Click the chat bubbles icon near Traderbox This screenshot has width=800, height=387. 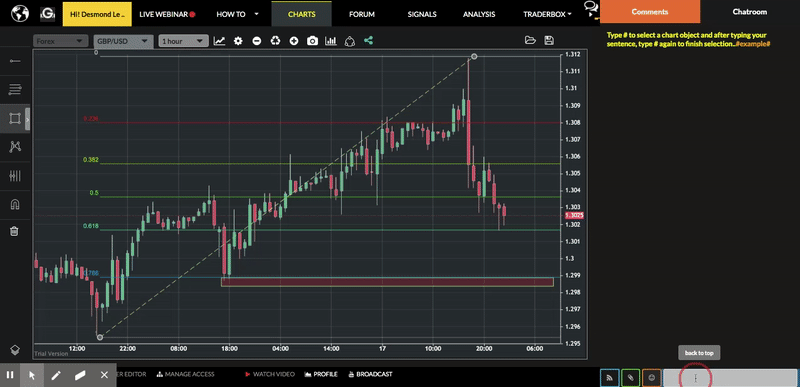pyautogui.click(x=591, y=8)
